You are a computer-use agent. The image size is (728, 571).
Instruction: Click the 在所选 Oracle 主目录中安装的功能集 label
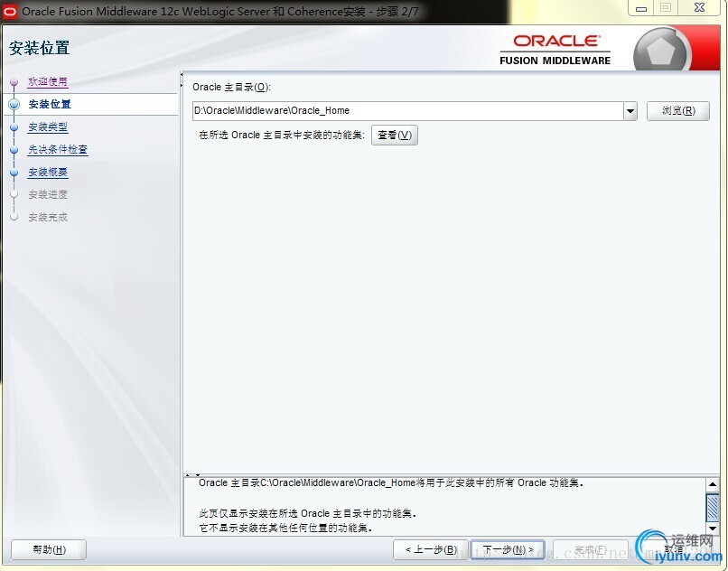282,135
